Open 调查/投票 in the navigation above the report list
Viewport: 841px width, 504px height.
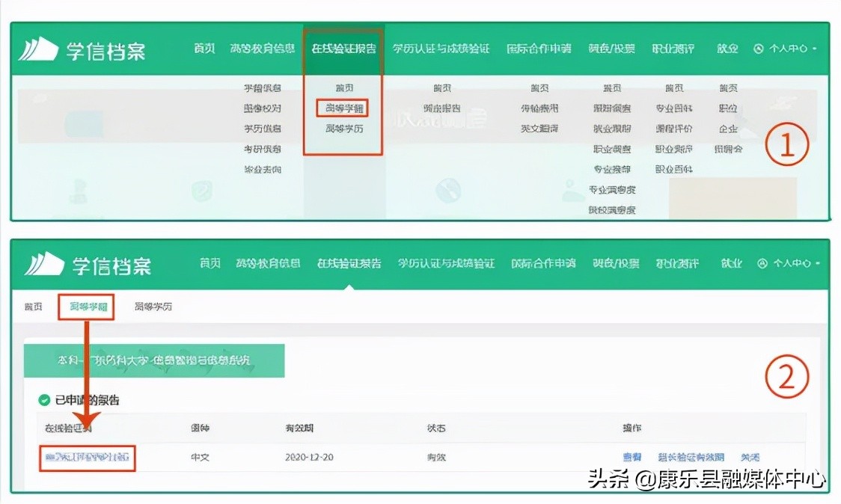(x=616, y=263)
